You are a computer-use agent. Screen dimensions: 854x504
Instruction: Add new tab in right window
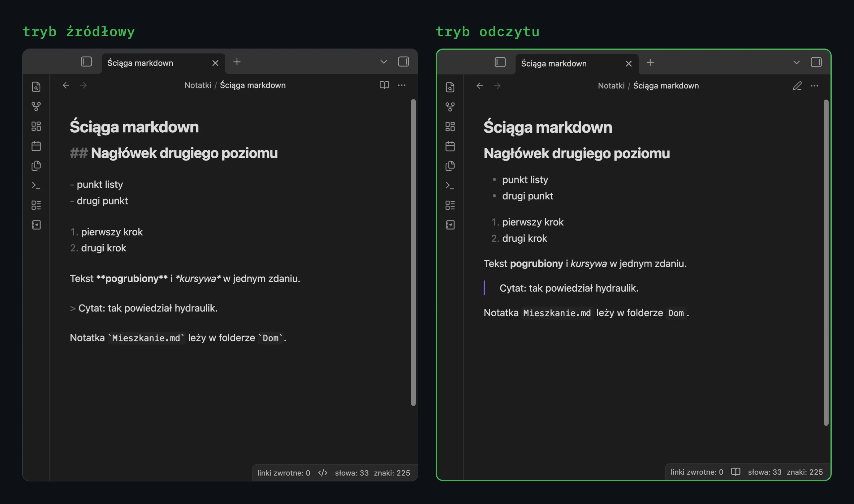(x=650, y=62)
